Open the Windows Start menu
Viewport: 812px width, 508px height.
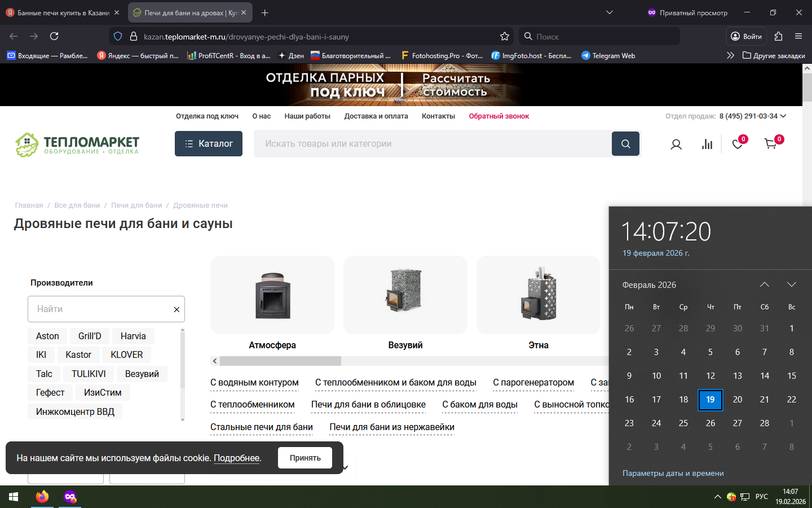14,497
